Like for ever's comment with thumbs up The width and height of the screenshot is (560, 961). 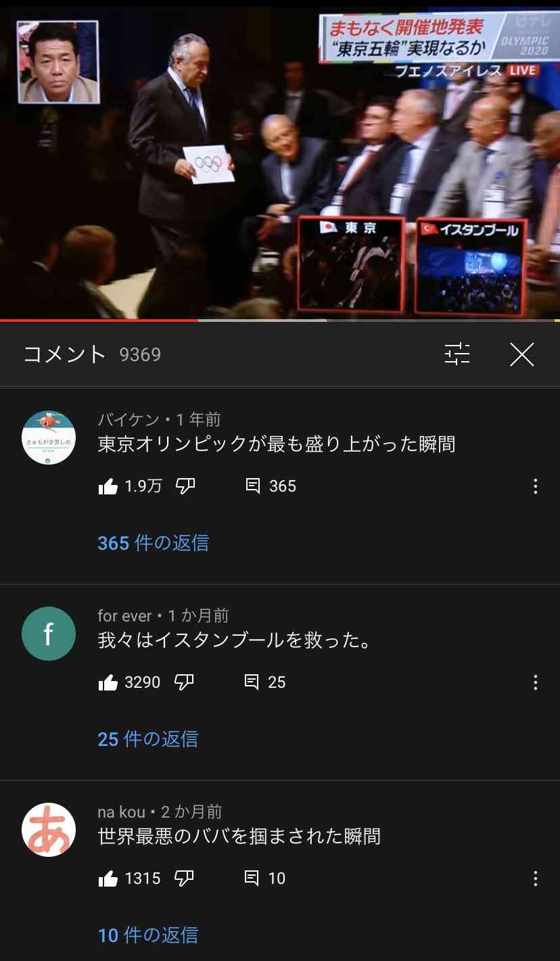108,682
